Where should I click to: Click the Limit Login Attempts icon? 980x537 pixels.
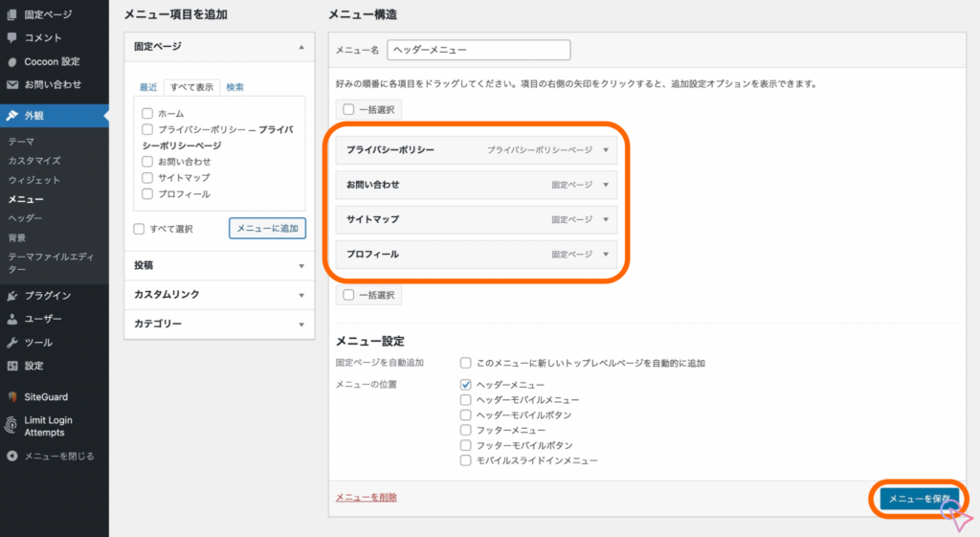click(x=11, y=426)
